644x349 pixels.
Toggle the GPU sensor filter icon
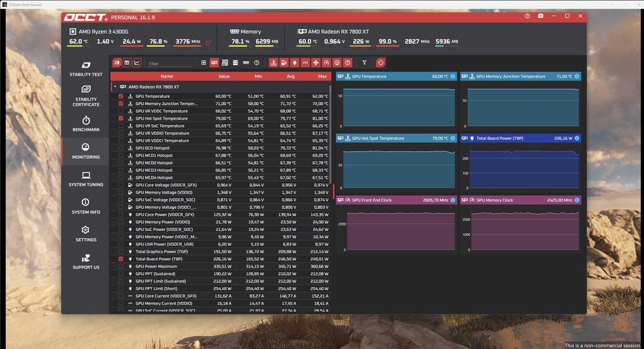(214, 63)
